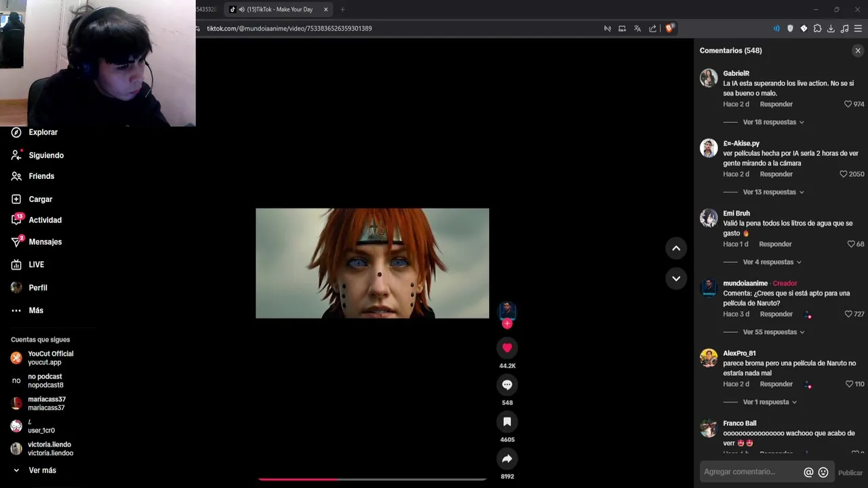The width and height of the screenshot is (868, 488).
Task: Expand Ver 13 respuestas
Action: 773,192
